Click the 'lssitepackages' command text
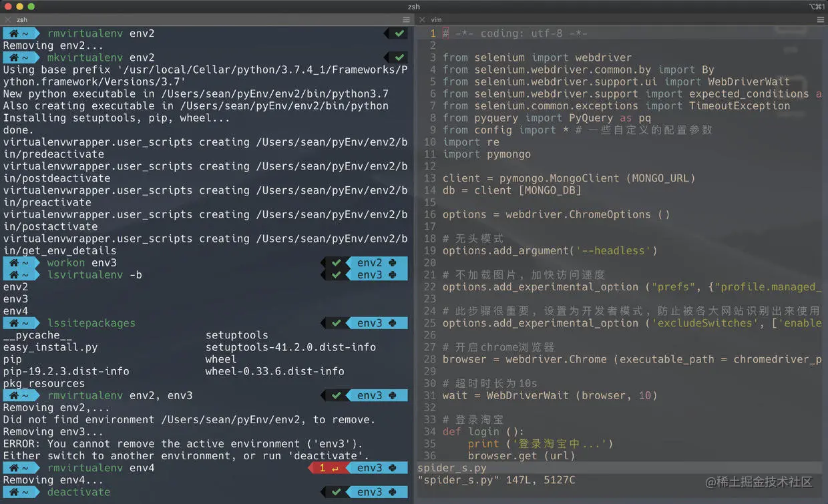 coord(91,323)
